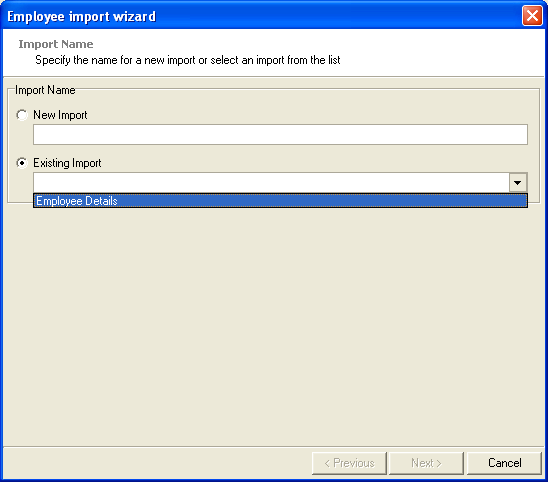The image size is (548, 482).
Task: Focus the New Import name text box
Action: pos(280,134)
